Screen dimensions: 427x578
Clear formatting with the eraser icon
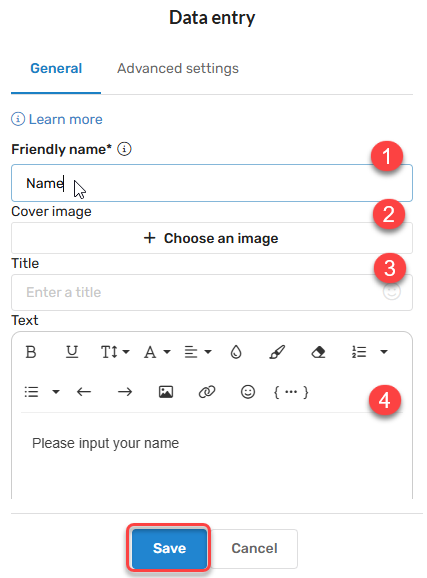point(318,352)
